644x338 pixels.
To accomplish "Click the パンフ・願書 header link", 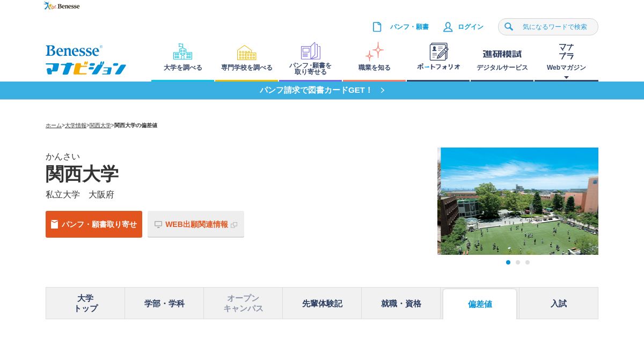I will click(409, 27).
